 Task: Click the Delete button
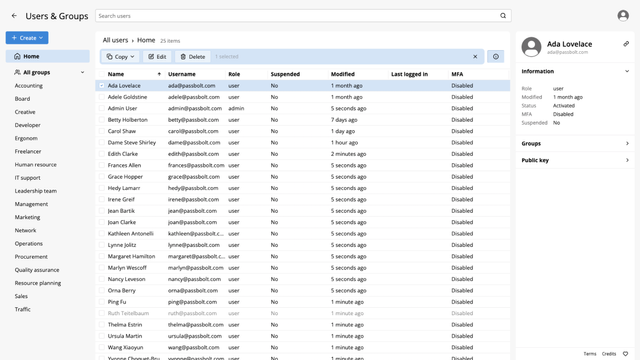pyautogui.click(x=193, y=57)
